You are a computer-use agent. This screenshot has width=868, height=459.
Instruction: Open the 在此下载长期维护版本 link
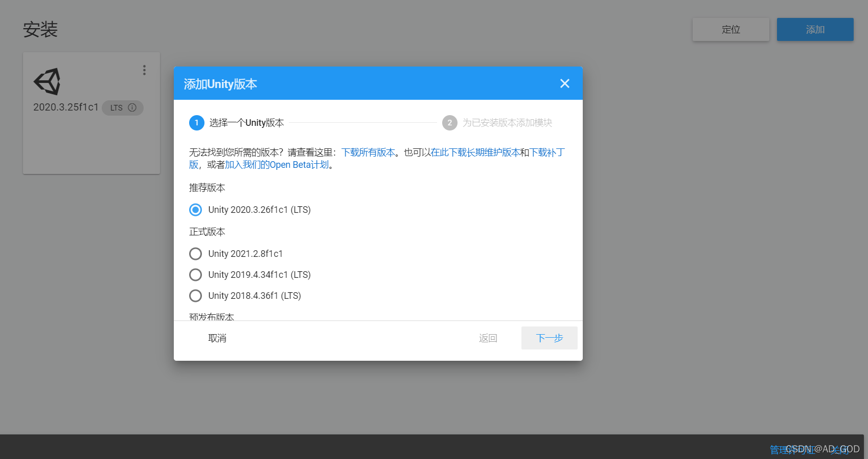475,152
